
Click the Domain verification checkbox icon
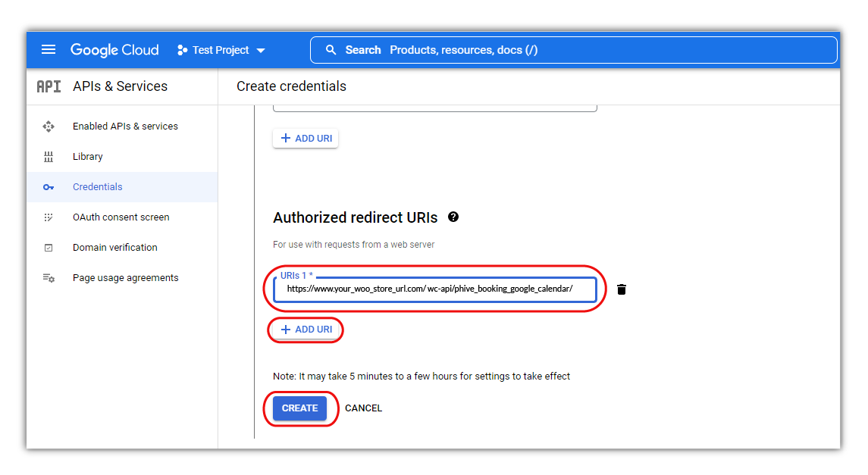tap(49, 248)
